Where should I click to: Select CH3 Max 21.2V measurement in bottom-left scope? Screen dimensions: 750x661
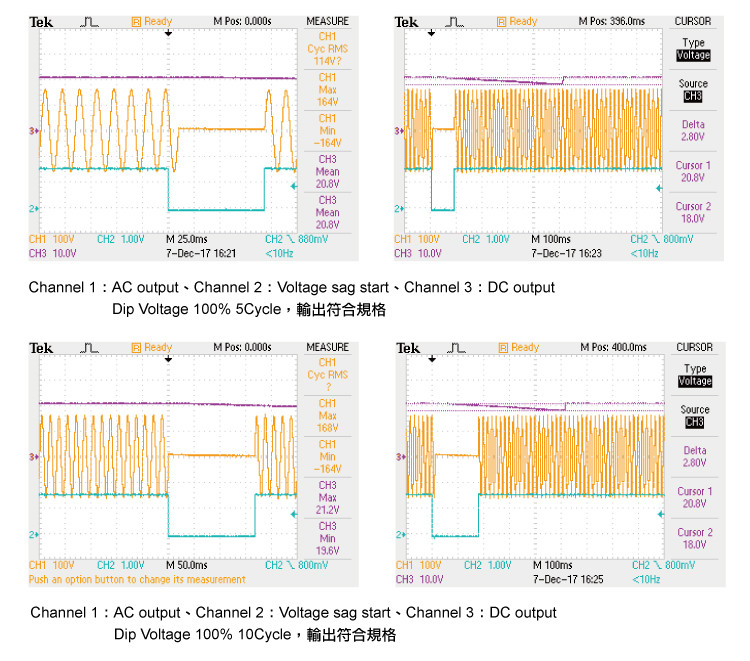[327, 497]
